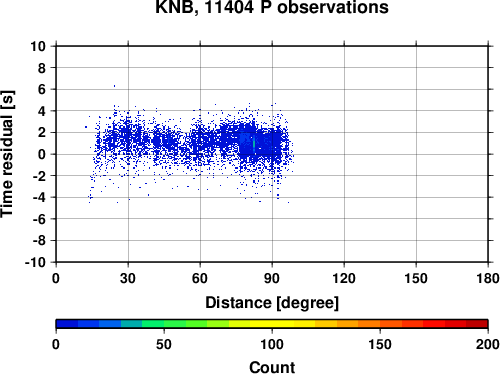500x374 pixels.
Task: Select the dark red swatch at colorbar end
Action: point(477,324)
